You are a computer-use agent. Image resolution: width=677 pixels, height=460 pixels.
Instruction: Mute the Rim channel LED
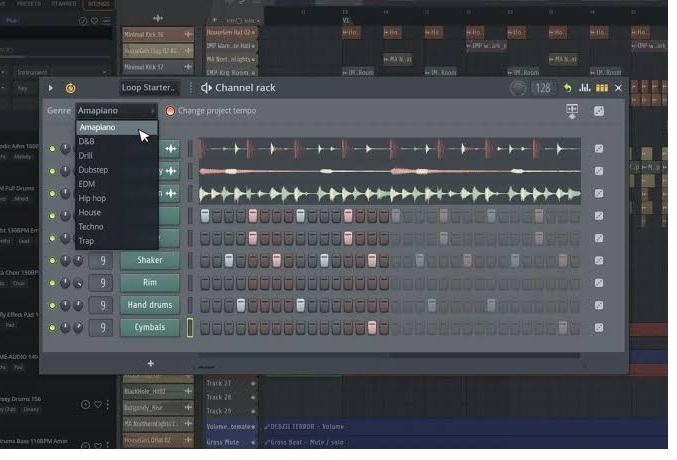pyautogui.click(x=52, y=283)
